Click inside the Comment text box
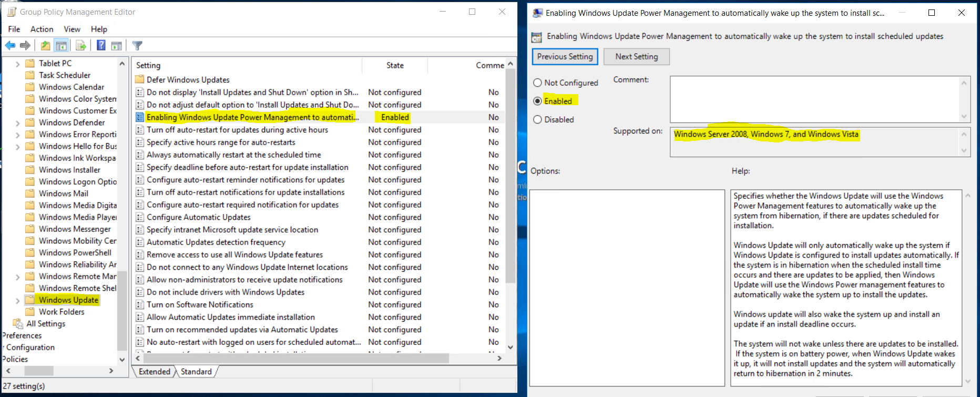Screen dimensions: 980x397 click(x=815, y=99)
